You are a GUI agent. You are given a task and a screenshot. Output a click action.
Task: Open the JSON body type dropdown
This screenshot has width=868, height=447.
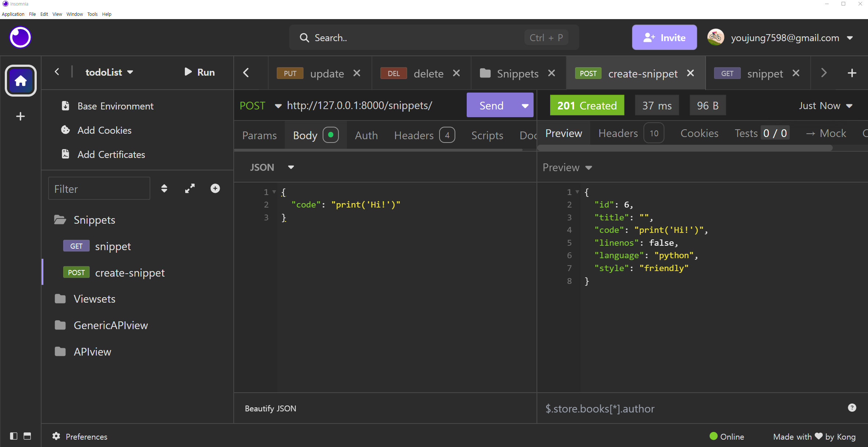coord(272,167)
